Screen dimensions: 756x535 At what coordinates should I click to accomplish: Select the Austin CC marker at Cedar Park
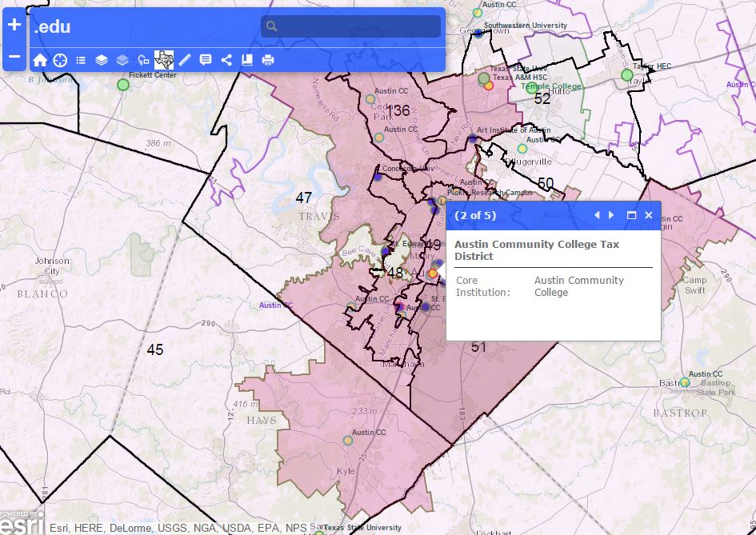tap(370, 99)
